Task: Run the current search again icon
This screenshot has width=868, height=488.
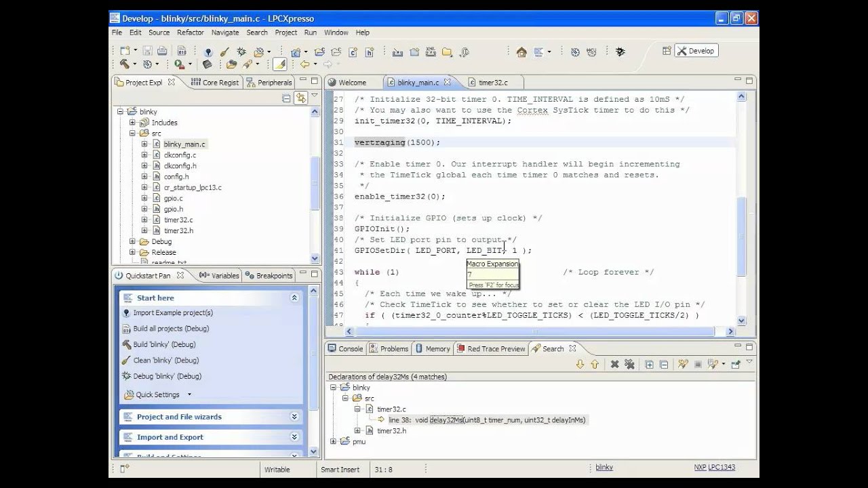Action: 683,365
